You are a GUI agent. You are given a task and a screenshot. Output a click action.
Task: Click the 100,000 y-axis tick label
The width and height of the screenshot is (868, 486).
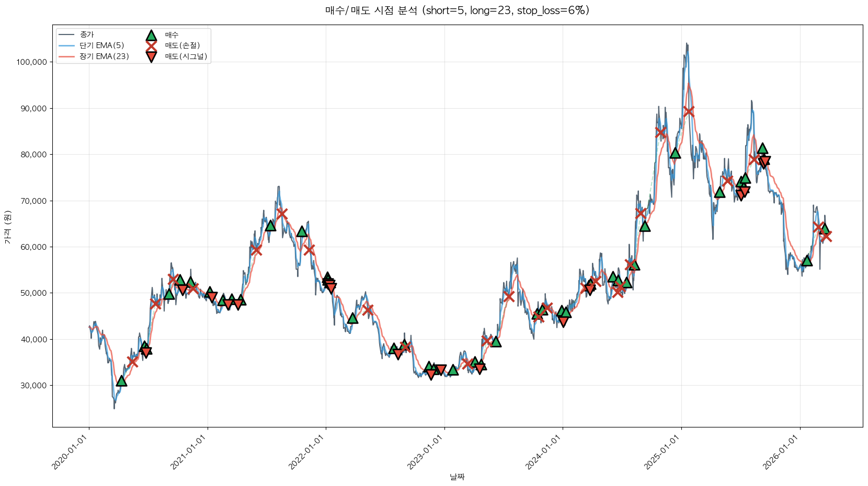pos(32,62)
